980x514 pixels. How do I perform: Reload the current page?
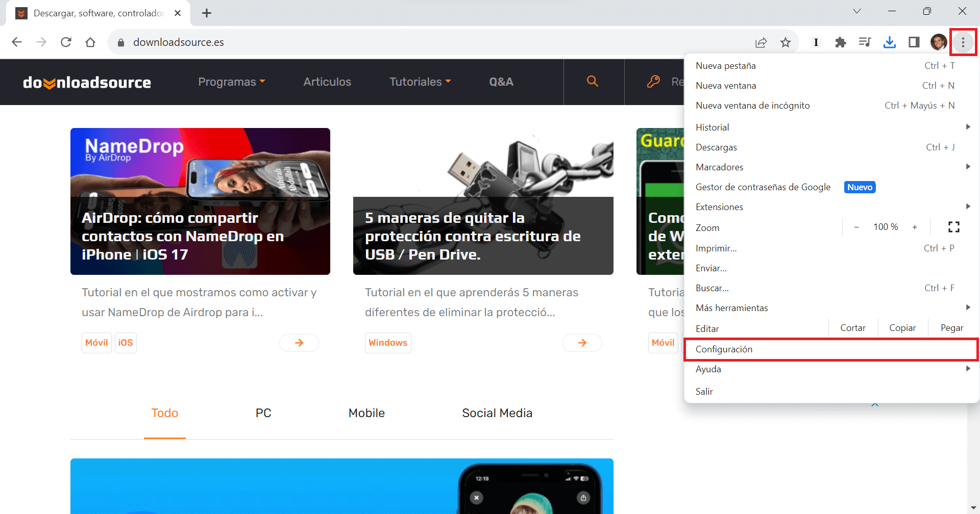coord(66,42)
